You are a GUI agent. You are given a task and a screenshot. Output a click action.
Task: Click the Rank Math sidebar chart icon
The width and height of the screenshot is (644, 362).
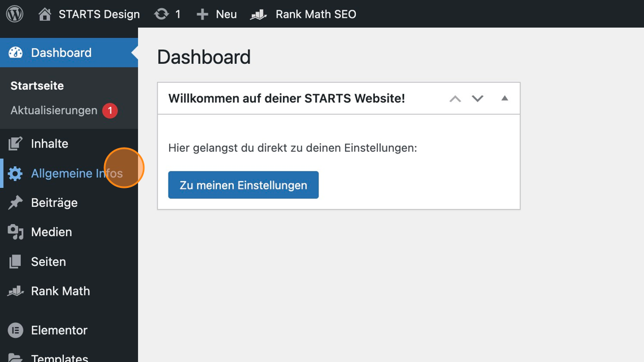click(x=16, y=291)
